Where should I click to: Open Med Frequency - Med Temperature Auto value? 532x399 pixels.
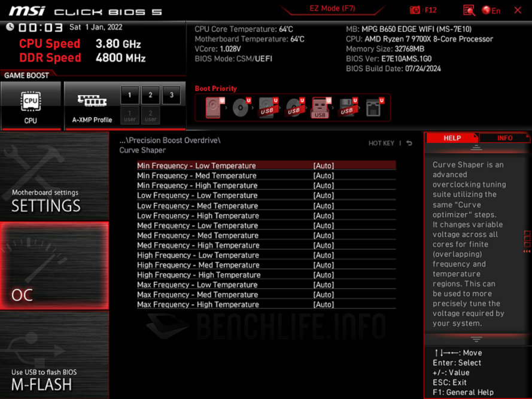pos(324,235)
